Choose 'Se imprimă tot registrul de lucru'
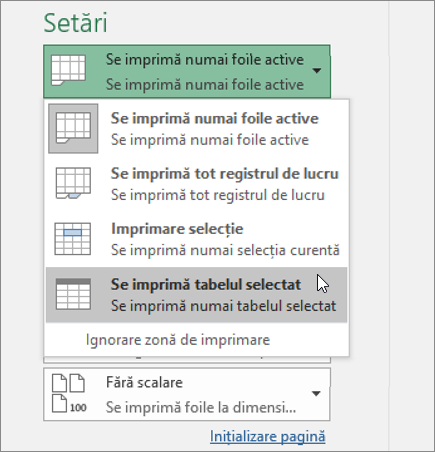 [x=197, y=184]
